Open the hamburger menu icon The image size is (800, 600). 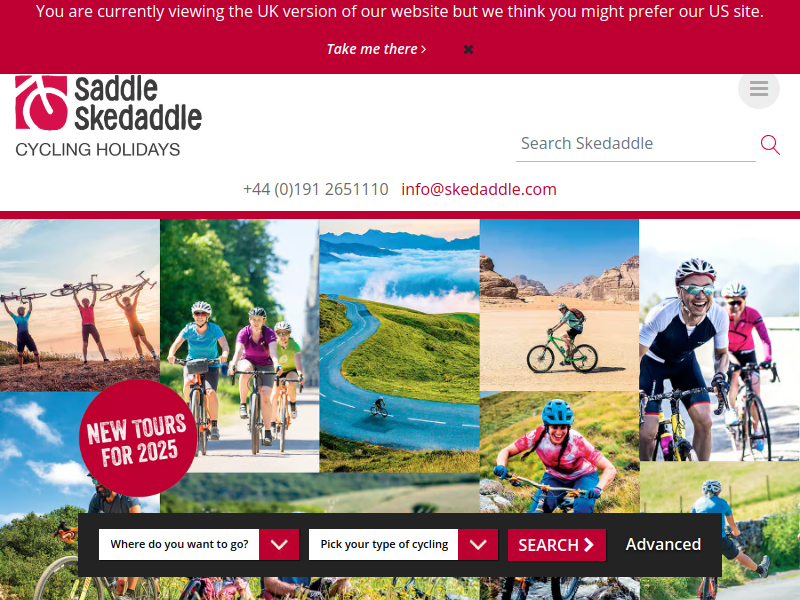759,88
